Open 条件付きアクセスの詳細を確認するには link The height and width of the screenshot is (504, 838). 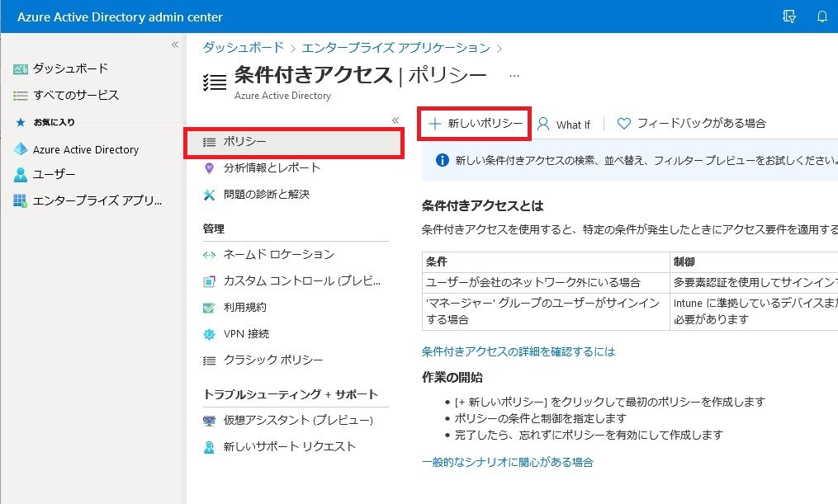point(518,352)
